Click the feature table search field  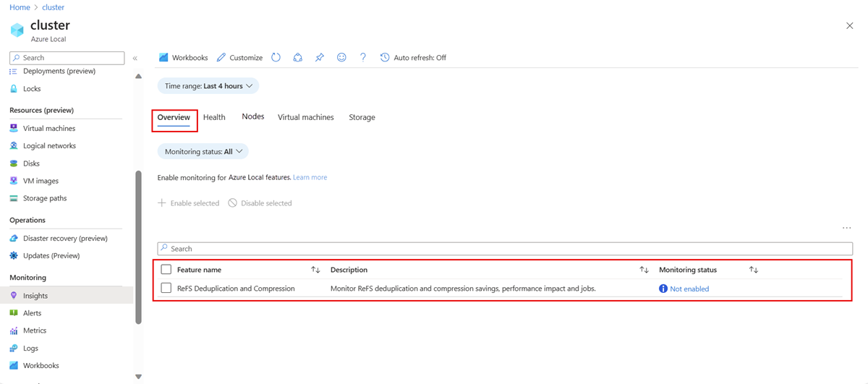[x=505, y=249]
